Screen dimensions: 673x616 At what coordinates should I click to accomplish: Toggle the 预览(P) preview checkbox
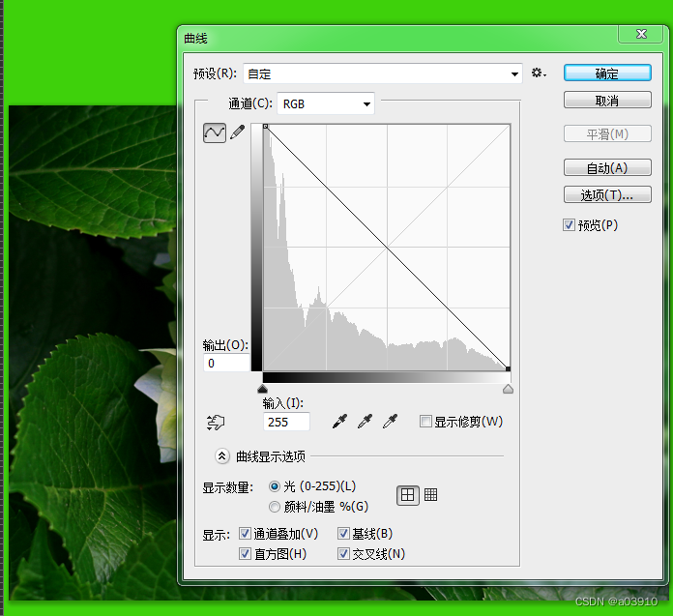click(x=569, y=225)
